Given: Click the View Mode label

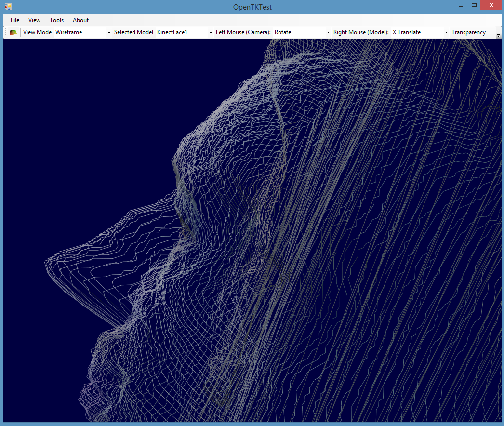Looking at the screenshot, I should pos(37,32).
